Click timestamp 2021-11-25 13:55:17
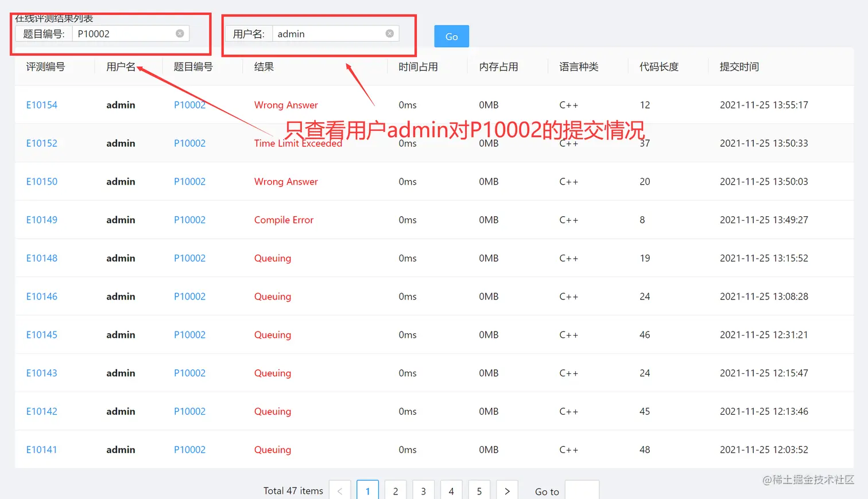 [764, 105]
